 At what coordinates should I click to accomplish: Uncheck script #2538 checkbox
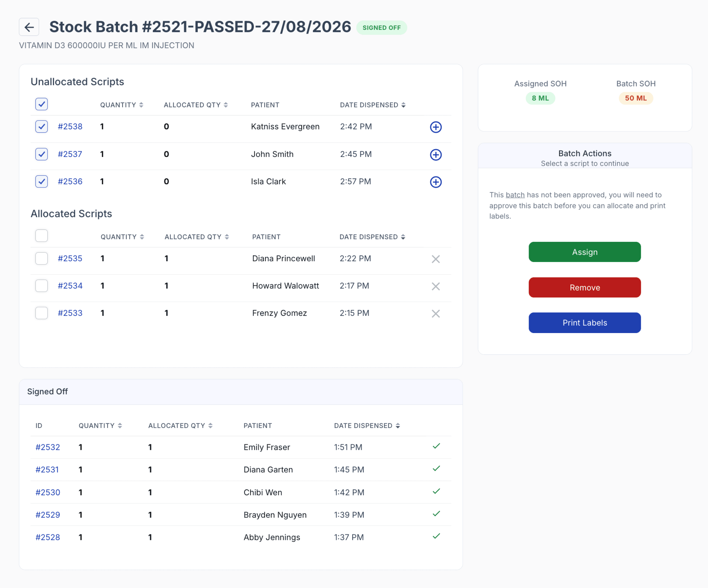point(41,127)
